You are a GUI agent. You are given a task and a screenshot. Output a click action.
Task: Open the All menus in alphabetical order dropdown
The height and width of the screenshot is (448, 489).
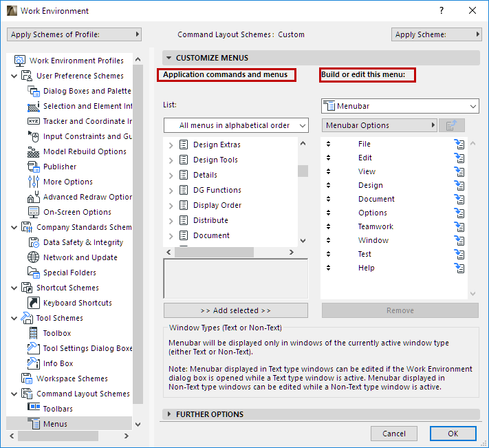coord(236,125)
